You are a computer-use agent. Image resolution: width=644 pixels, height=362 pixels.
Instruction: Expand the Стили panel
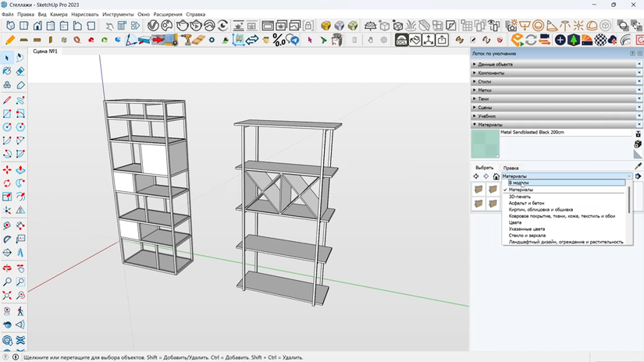[x=553, y=82]
